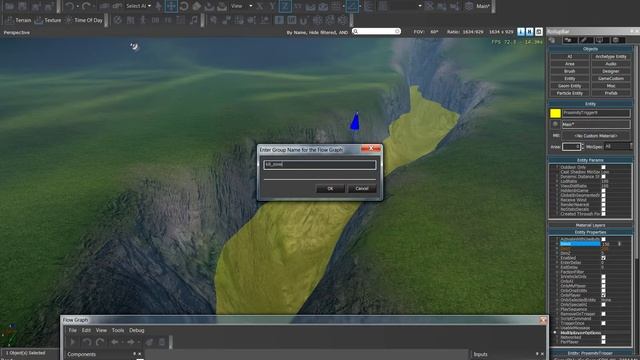Click the blue L viewport icon
Image resolution: width=640 pixels, height=360 pixels.
pyautogui.click(x=521, y=31)
